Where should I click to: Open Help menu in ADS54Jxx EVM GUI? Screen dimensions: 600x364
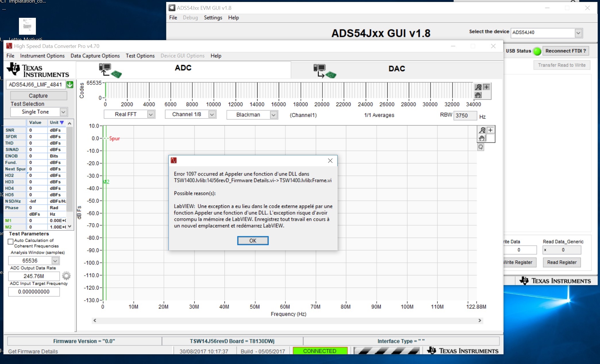[233, 18]
